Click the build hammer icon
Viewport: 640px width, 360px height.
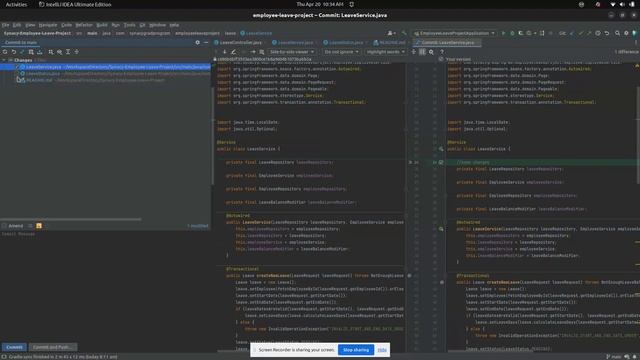pyautogui.click(x=404, y=33)
